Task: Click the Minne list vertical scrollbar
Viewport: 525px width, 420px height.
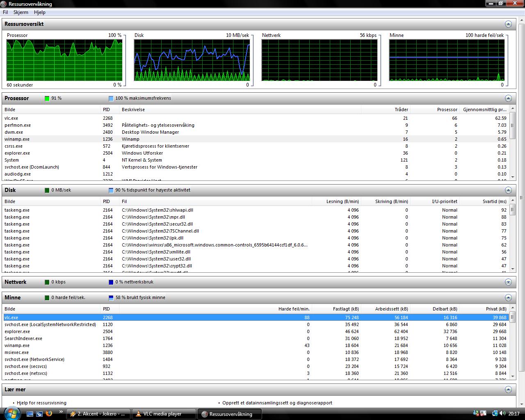Action: point(512,342)
